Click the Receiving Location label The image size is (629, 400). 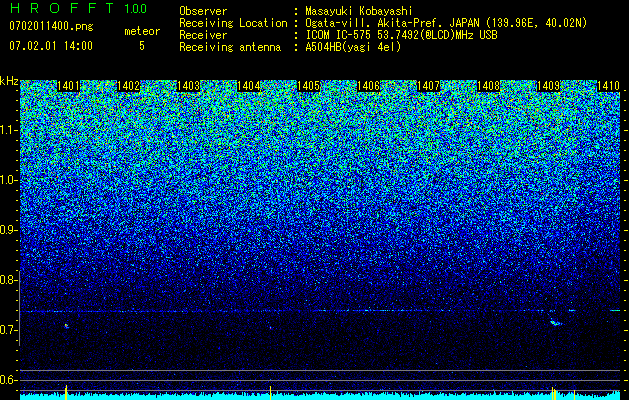(233, 23)
